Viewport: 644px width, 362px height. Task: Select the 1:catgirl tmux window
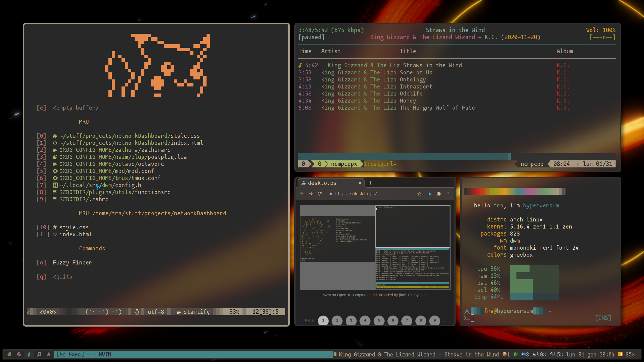click(380, 164)
